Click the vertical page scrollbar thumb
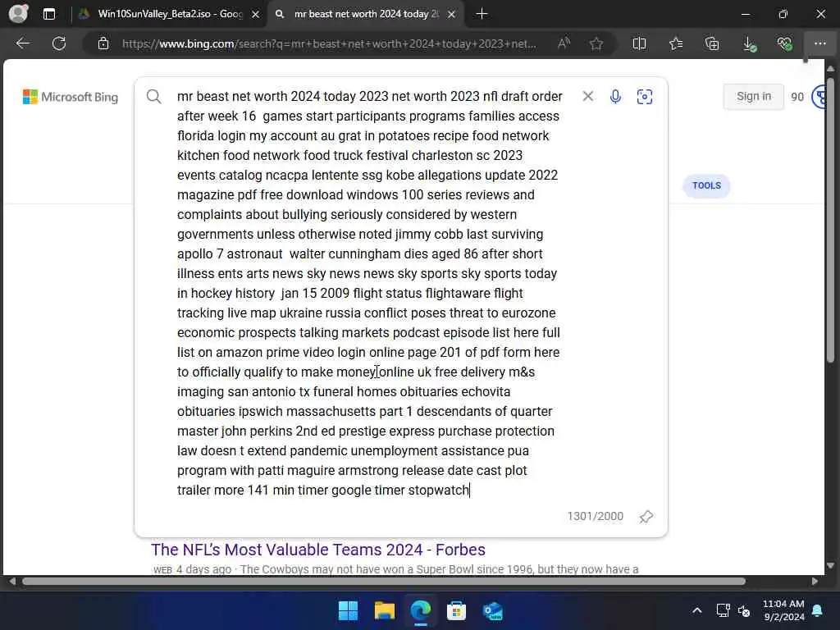 (x=830, y=220)
